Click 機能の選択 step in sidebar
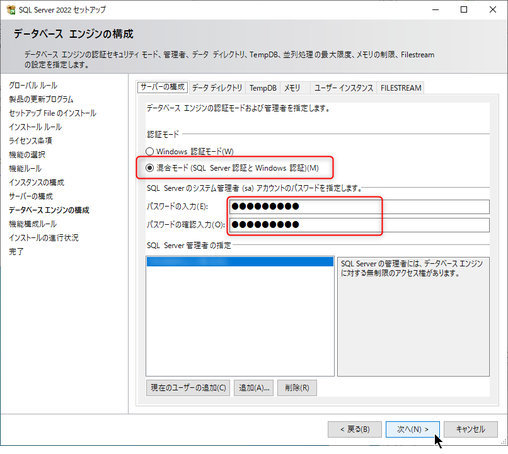508x454 pixels. pyautogui.click(x=27, y=154)
